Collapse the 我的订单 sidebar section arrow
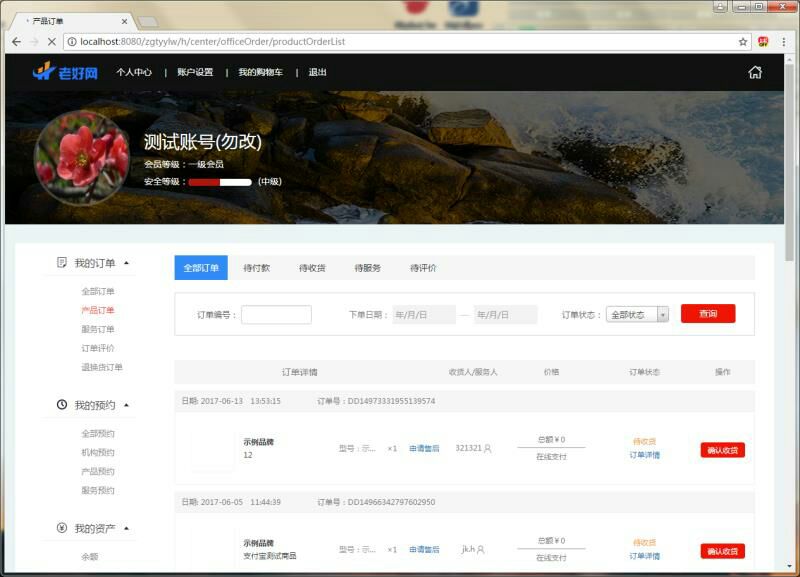This screenshot has width=800, height=577. 126,263
